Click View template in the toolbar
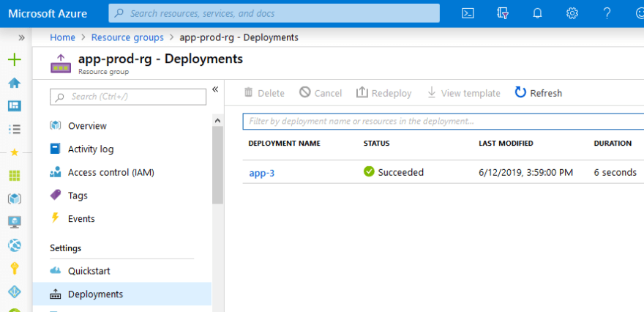644x312 pixels. tap(463, 93)
